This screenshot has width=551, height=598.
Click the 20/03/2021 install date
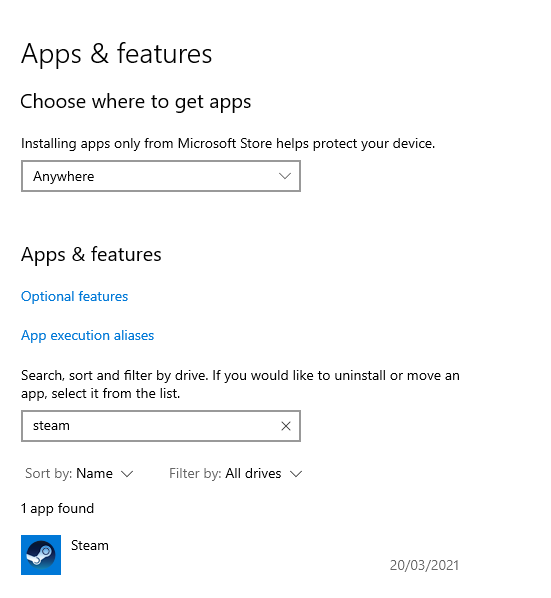click(424, 565)
